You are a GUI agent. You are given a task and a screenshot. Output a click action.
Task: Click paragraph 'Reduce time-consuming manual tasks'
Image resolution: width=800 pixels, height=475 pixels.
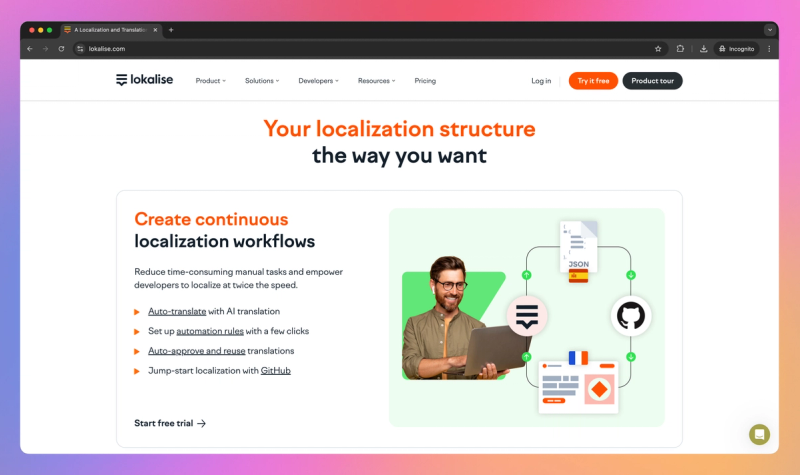coord(239,279)
